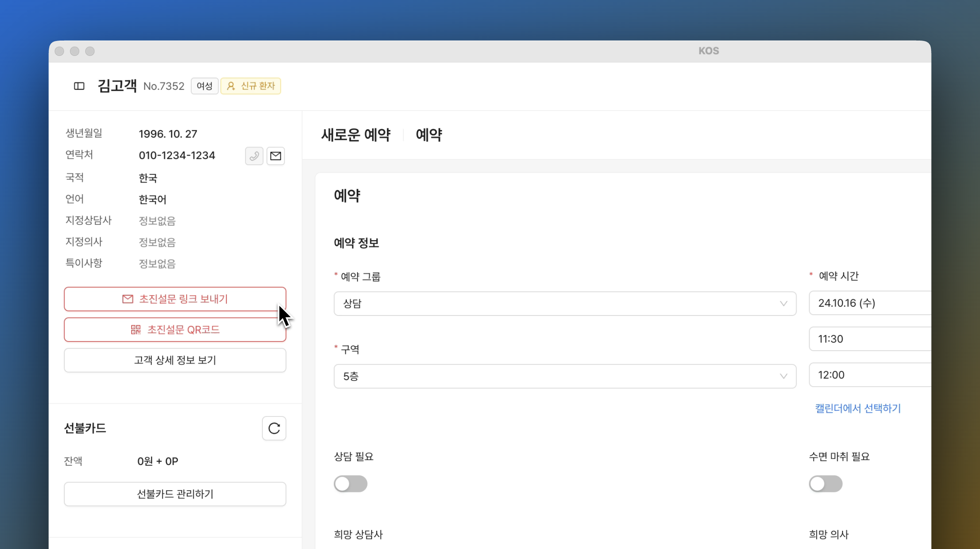Click the envelope icon beside phone number

276,156
